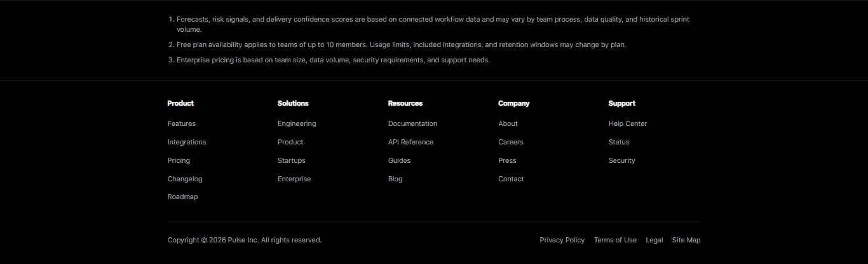The height and width of the screenshot is (264, 868).
Task: Open the Privacy Policy link
Action: coord(562,240)
